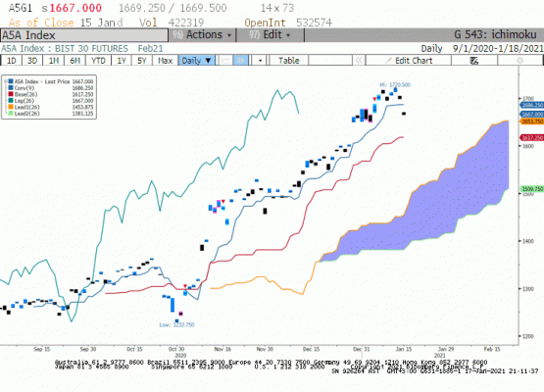Open the small chart-type arrow dropdown
Viewport: 544px width, 392px height.
260,61
